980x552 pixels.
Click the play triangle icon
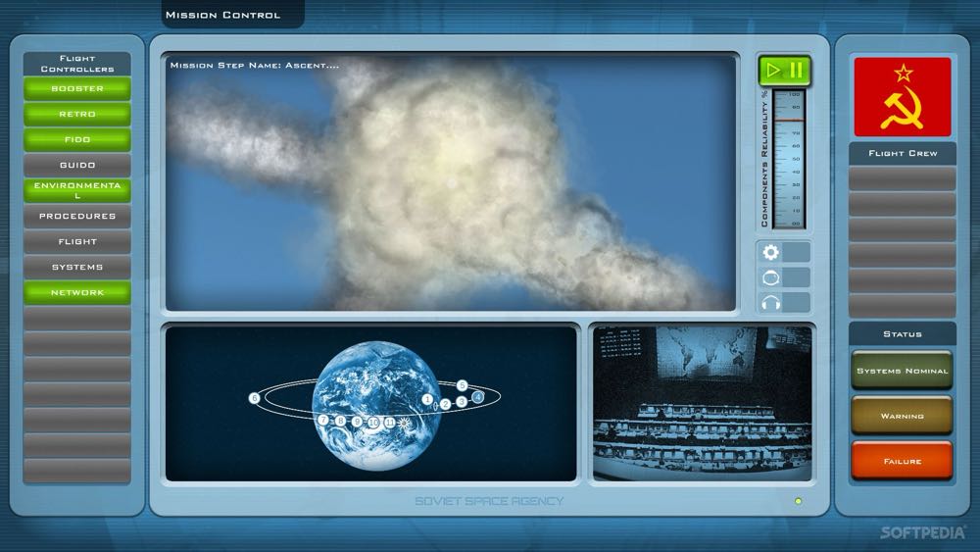pyautogui.click(x=773, y=70)
